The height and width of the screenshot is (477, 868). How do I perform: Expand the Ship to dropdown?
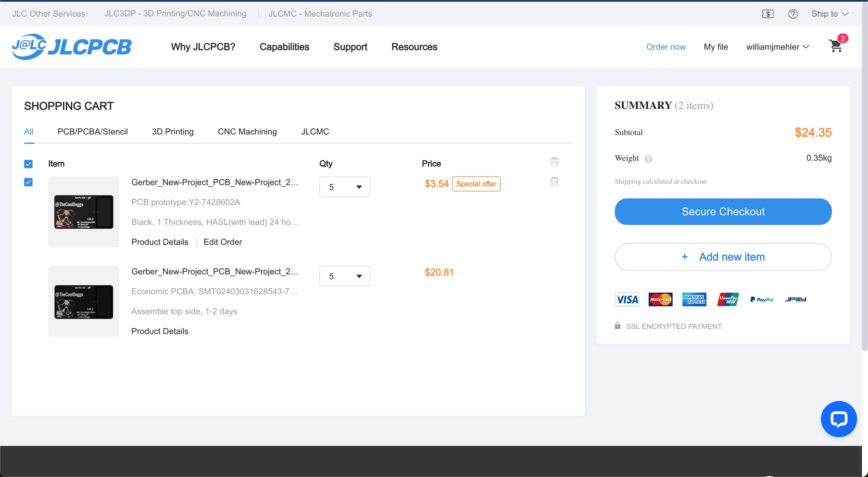click(x=830, y=14)
